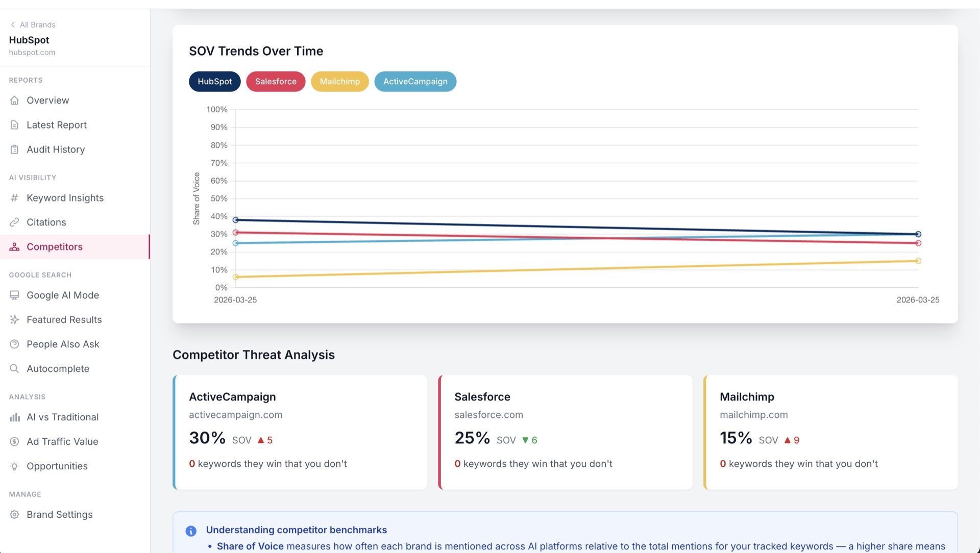Click the AI vs Traditional bar chart icon
This screenshot has width=980, height=553.
(14, 417)
